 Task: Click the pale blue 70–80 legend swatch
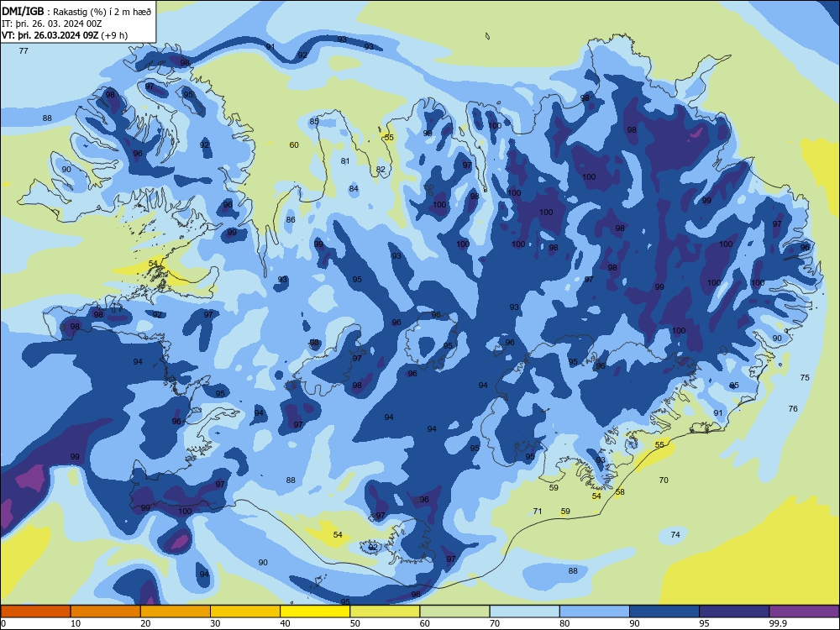(x=524, y=612)
